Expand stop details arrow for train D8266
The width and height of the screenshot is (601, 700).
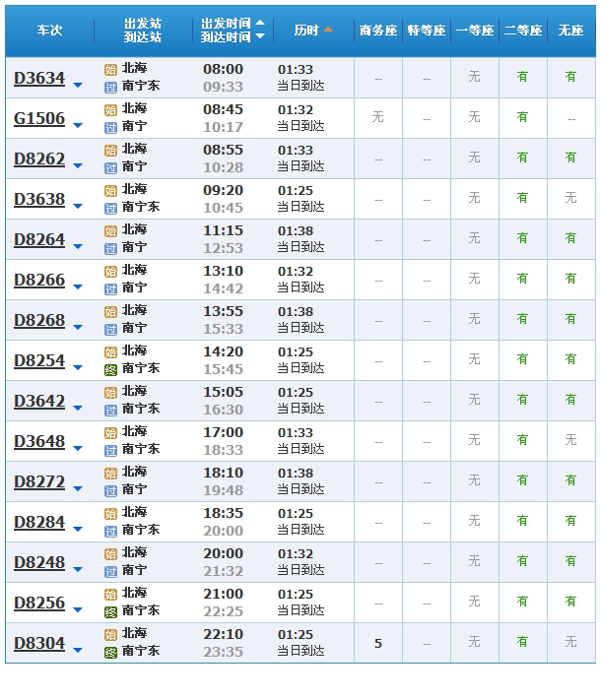[x=78, y=287]
